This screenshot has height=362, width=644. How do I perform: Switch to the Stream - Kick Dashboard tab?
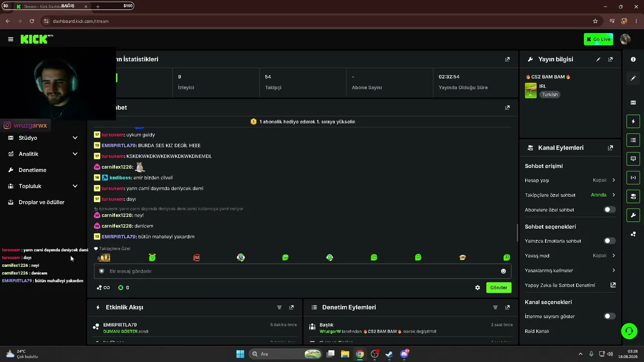52,7
